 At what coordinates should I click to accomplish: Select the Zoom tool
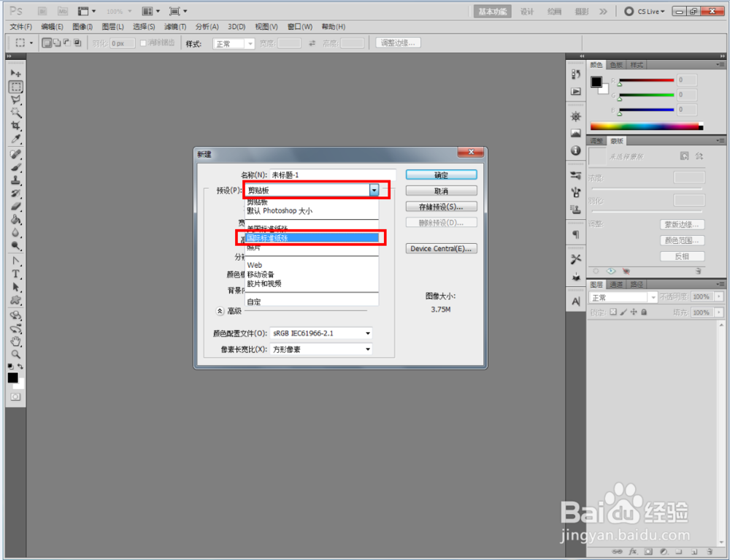pos(16,354)
